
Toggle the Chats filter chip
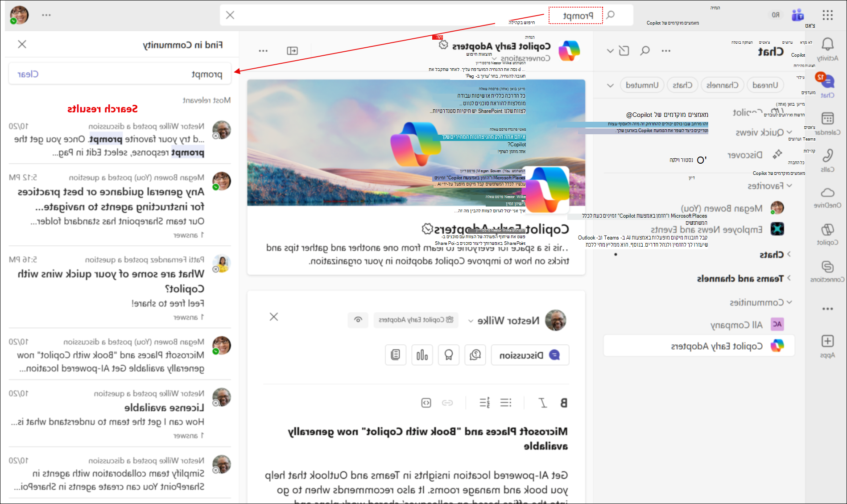tap(682, 85)
